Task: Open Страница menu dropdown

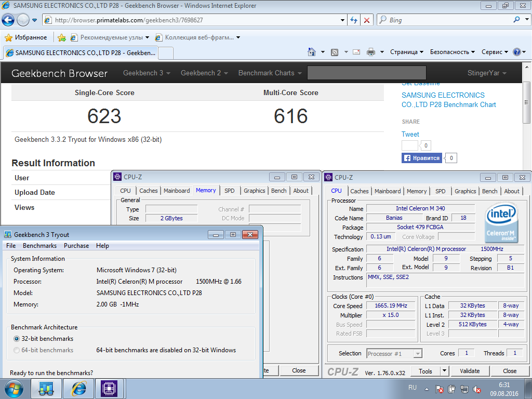Action: [x=407, y=52]
